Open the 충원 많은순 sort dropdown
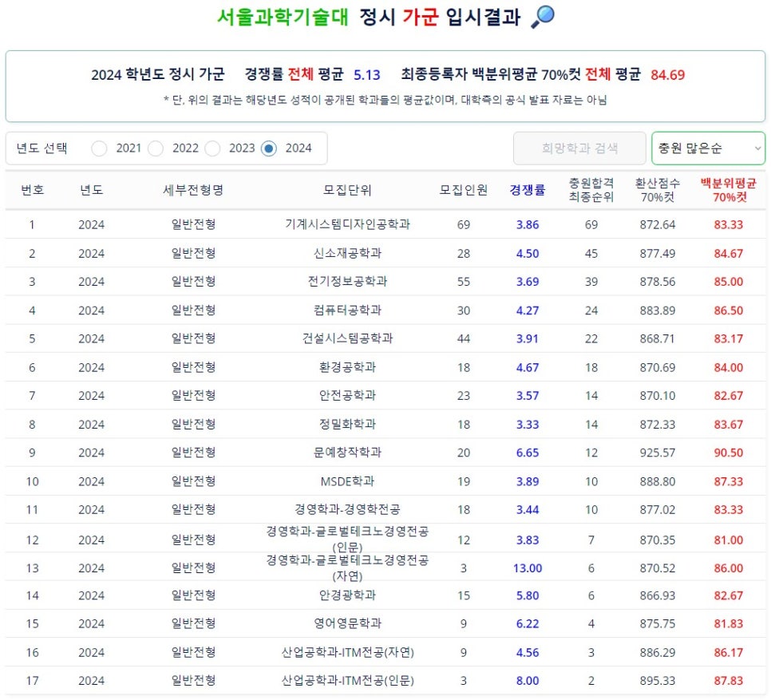Image resolution: width=771 pixels, height=700 pixels. tap(707, 148)
